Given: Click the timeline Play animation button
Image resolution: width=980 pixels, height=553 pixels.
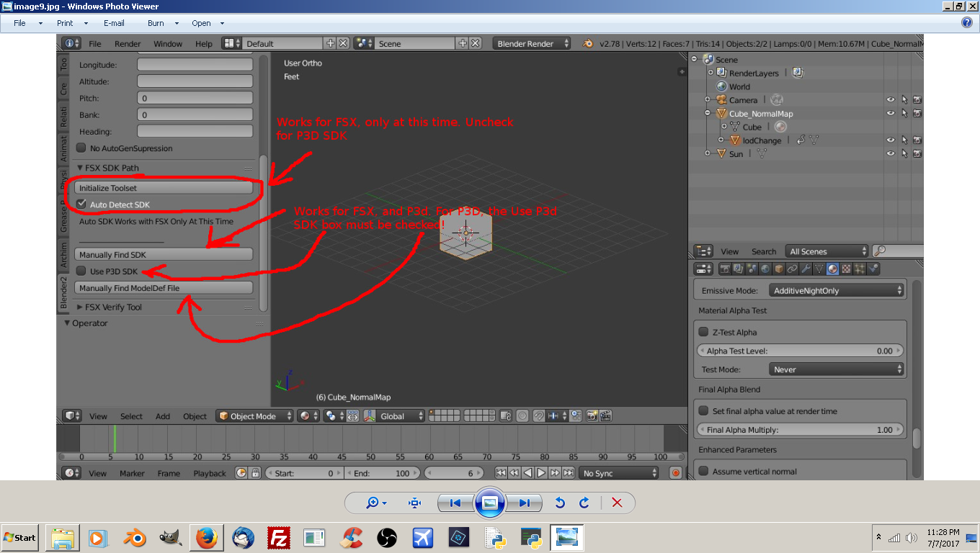Looking at the screenshot, I should coord(541,473).
